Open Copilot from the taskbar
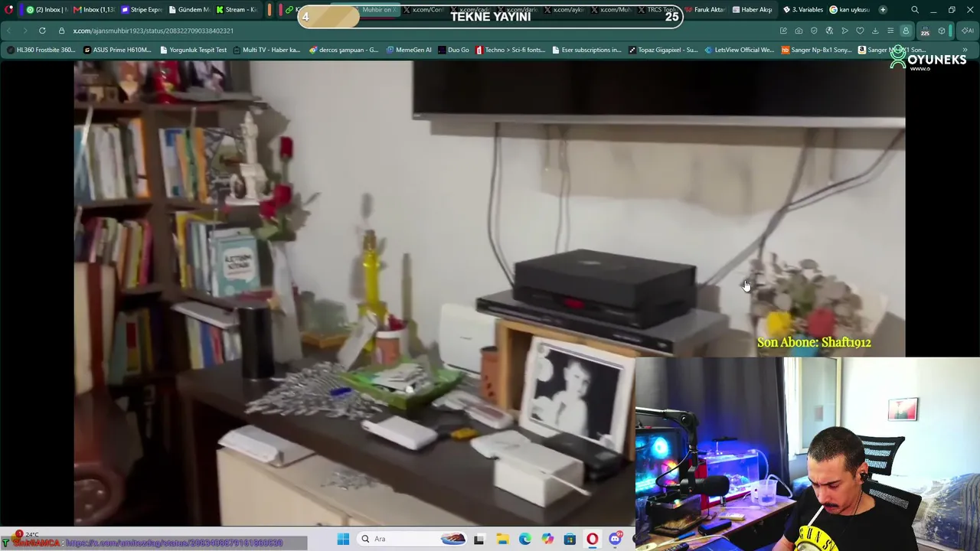Image resolution: width=980 pixels, height=551 pixels. coord(547,539)
